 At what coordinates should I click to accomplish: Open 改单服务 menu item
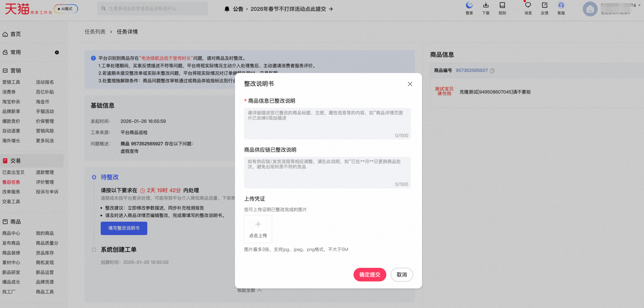(x=11, y=192)
